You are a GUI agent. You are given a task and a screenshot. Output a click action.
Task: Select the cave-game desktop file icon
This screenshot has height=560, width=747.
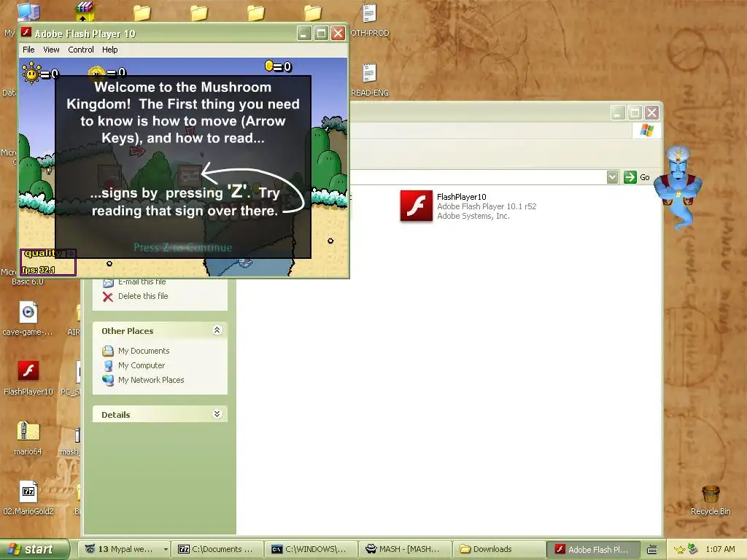[x=28, y=319]
